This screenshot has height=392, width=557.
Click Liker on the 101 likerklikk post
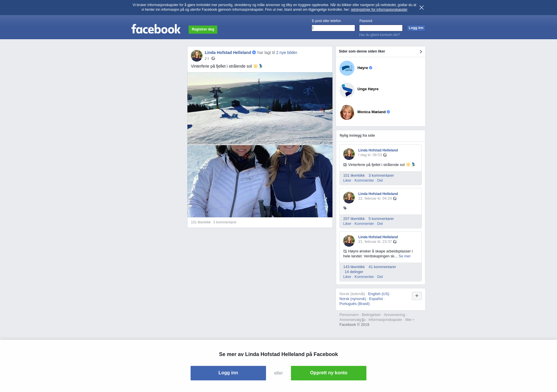[x=347, y=180]
